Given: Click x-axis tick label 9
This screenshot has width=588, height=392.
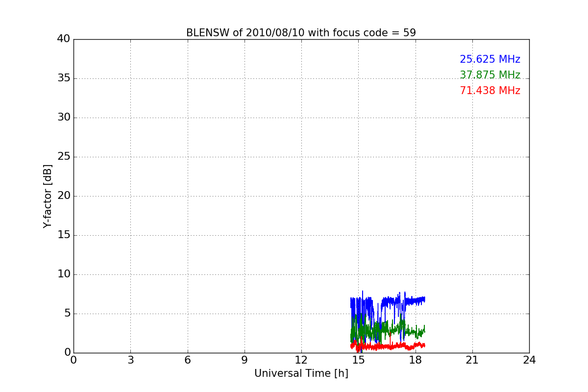Looking at the screenshot, I should click(245, 360).
